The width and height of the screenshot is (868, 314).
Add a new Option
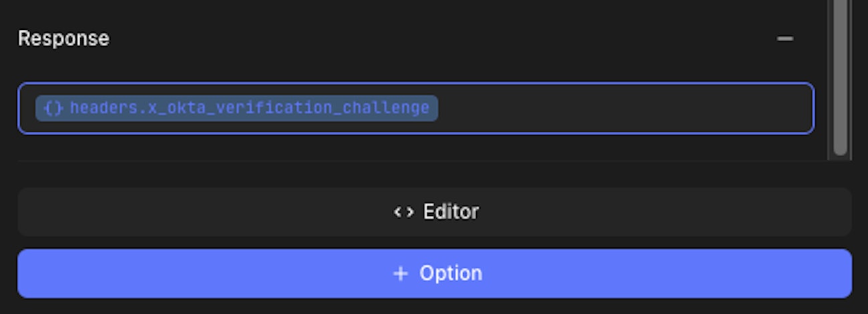pyautogui.click(x=435, y=273)
